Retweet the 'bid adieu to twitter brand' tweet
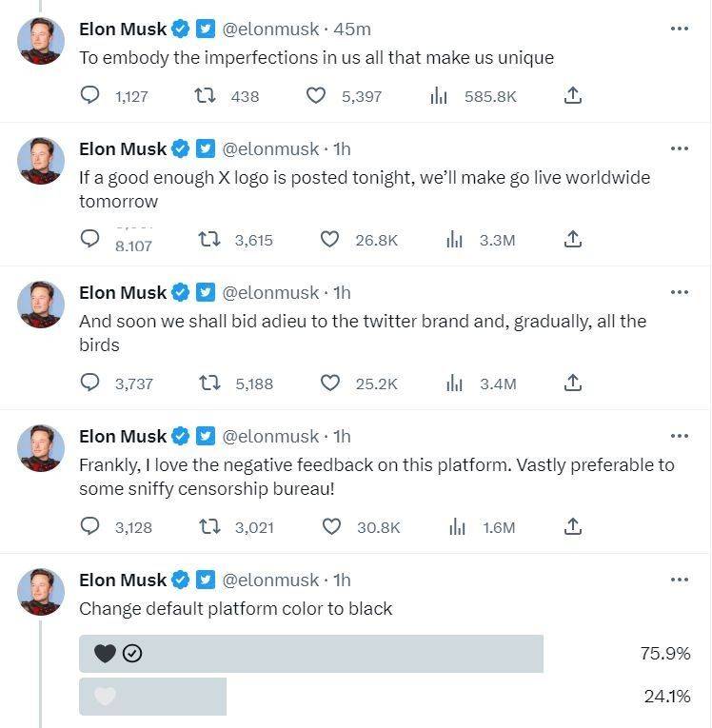Screen dimensions: 712x728 209,383
